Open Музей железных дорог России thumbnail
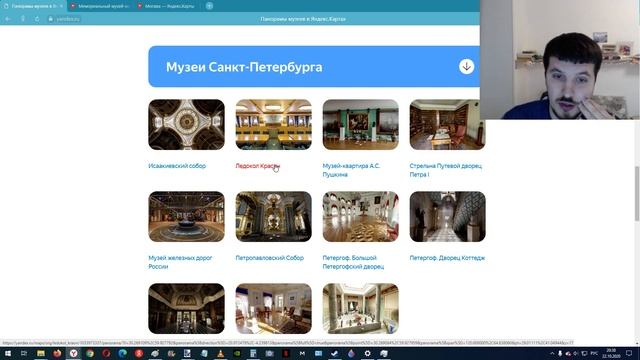This screenshot has height=360, width=640. 187,216
